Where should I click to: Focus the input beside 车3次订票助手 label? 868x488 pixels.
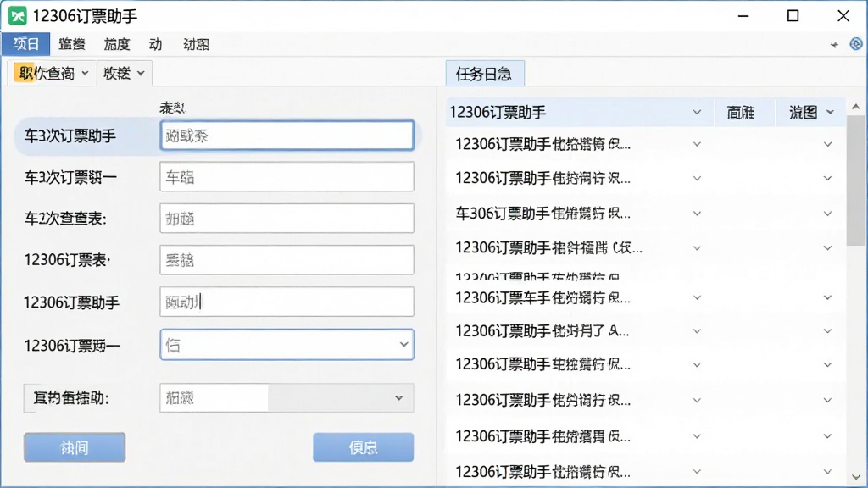coord(287,136)
